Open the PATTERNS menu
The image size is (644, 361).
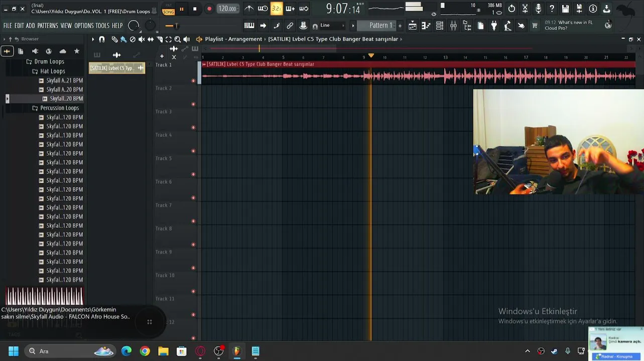[48, 26]
